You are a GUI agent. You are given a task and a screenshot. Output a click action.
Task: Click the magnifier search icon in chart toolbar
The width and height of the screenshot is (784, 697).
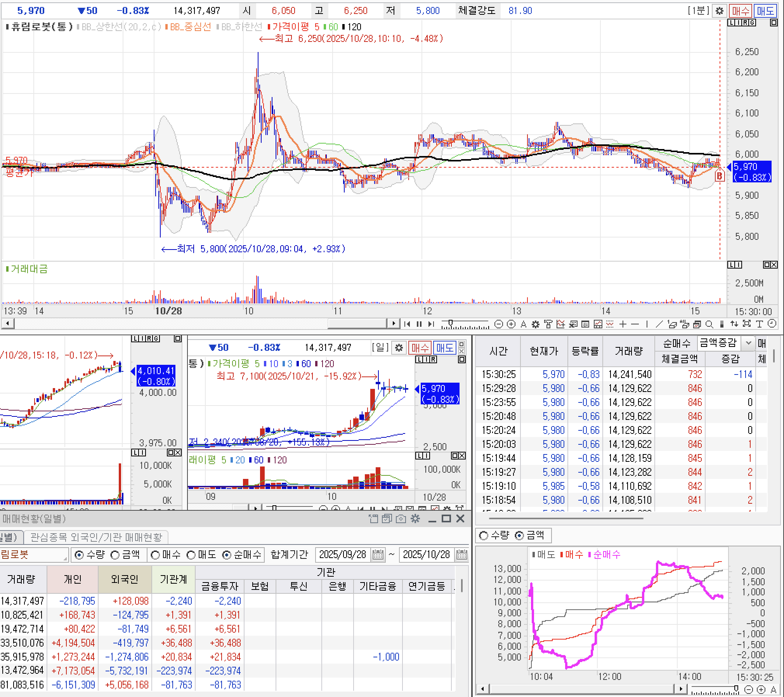tap(709, 324)
